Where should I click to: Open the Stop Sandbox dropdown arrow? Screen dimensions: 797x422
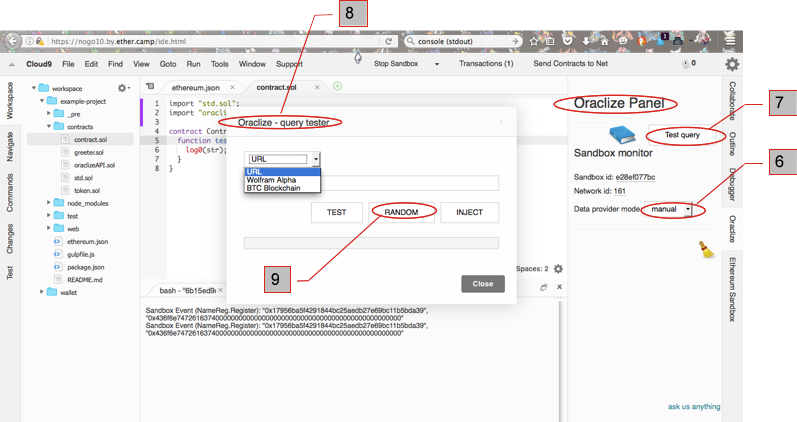click(x=437, y=64)
